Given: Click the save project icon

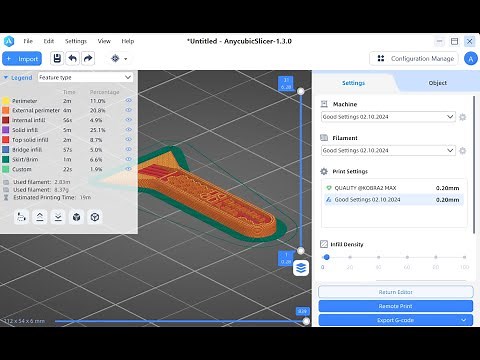Looking at the screenshot, I should tap(57, 59).
